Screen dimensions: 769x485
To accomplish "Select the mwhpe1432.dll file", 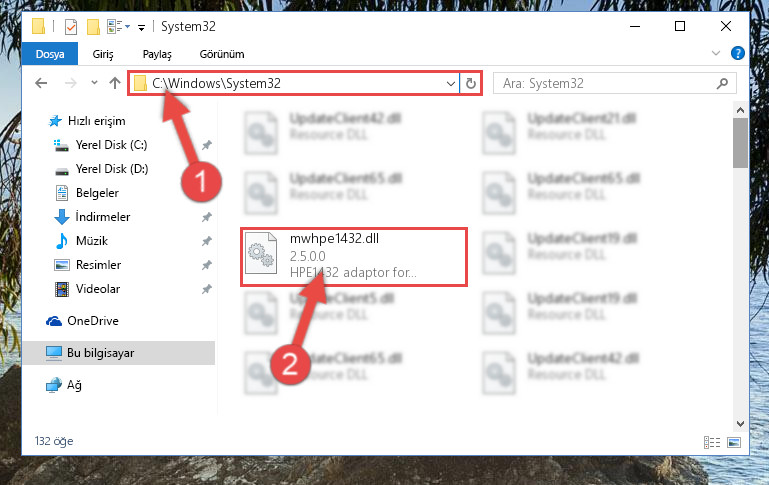I will click(354, 257).
